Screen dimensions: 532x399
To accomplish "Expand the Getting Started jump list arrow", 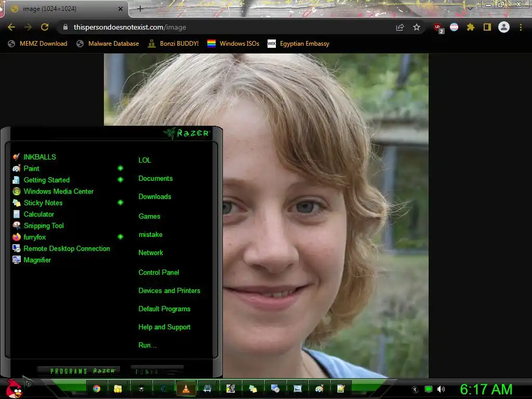I will 121,179.
